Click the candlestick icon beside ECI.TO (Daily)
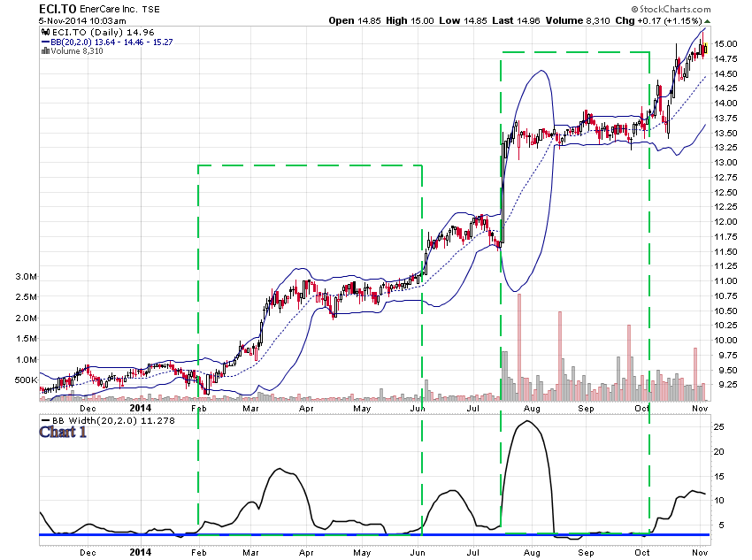752x560 pixels. coord(45,32)
